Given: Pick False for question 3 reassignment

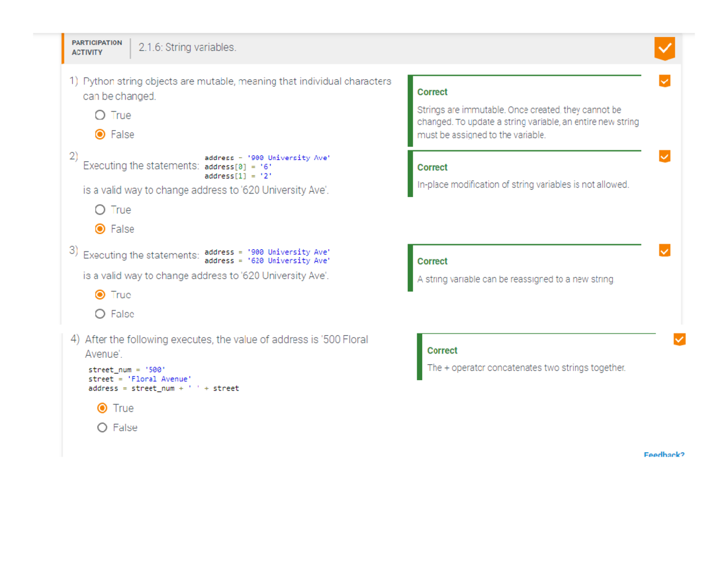Looking at the screenshot, I should coord(100,314).
